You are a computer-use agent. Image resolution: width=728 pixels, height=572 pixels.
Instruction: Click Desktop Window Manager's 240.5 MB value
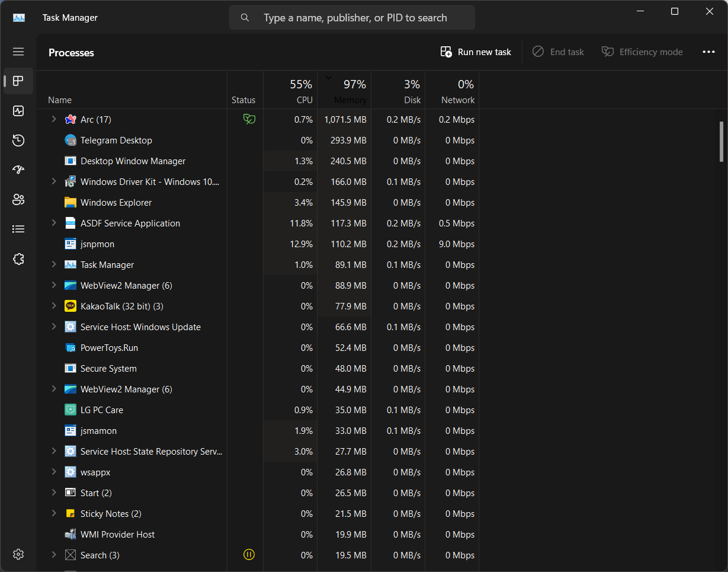pos(348,161)
